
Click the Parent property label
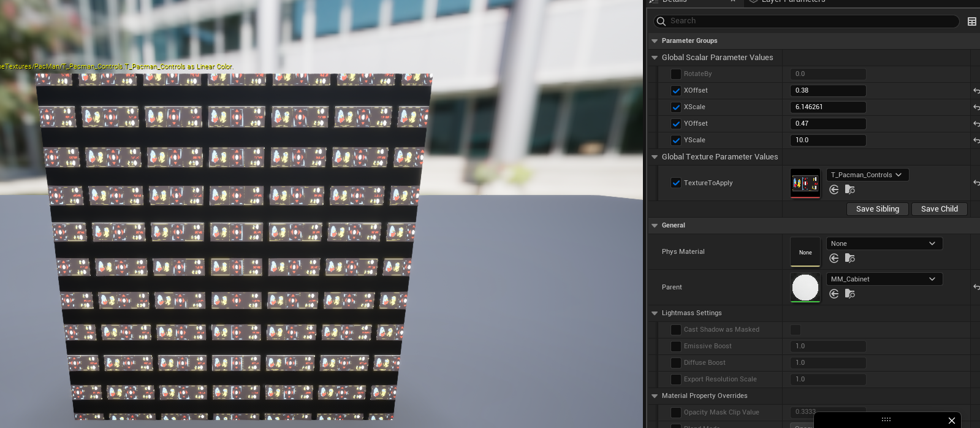pyautogui.click(x=672, y=288)
